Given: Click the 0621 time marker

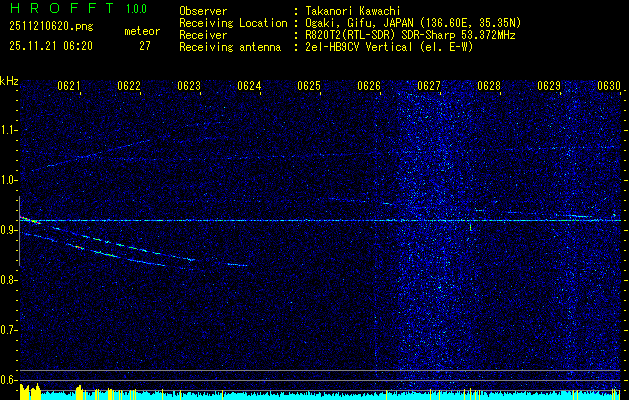Looking at the screenshot, I should click(69, 86).
